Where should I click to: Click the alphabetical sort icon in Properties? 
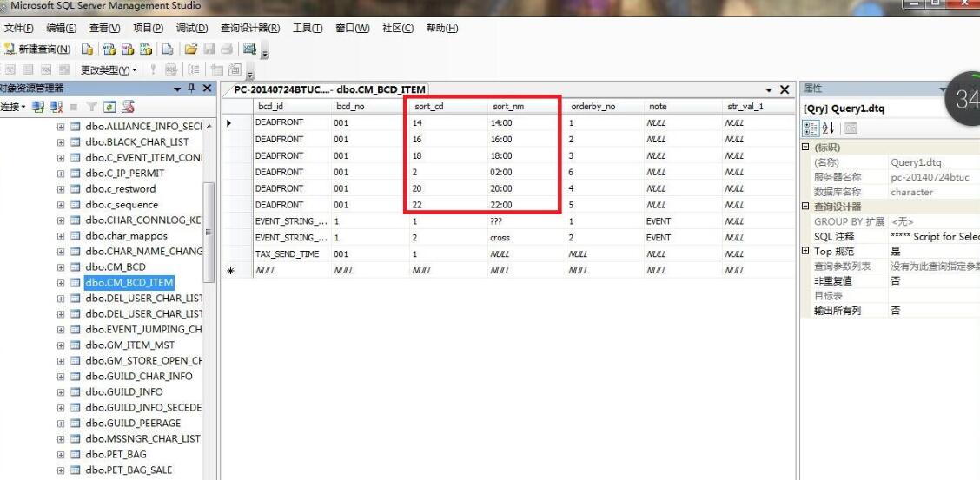pyautogui.click(x=827, y=128)
